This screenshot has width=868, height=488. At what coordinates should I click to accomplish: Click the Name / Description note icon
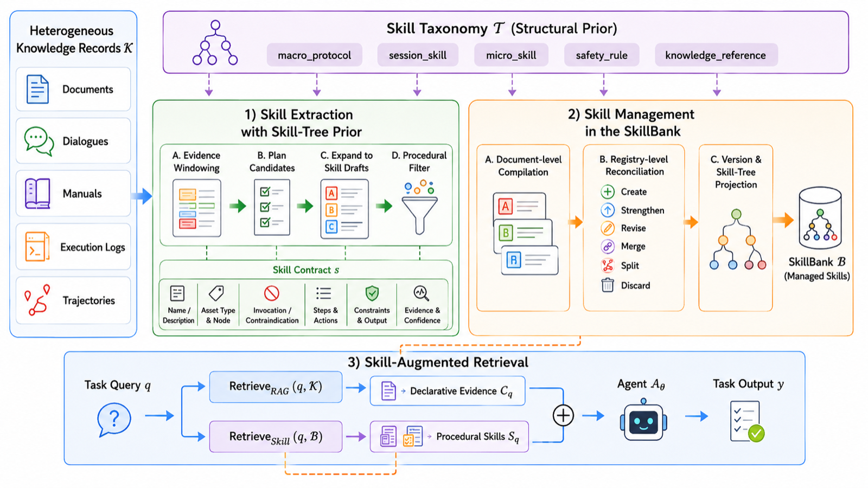(x=177, y=293)
